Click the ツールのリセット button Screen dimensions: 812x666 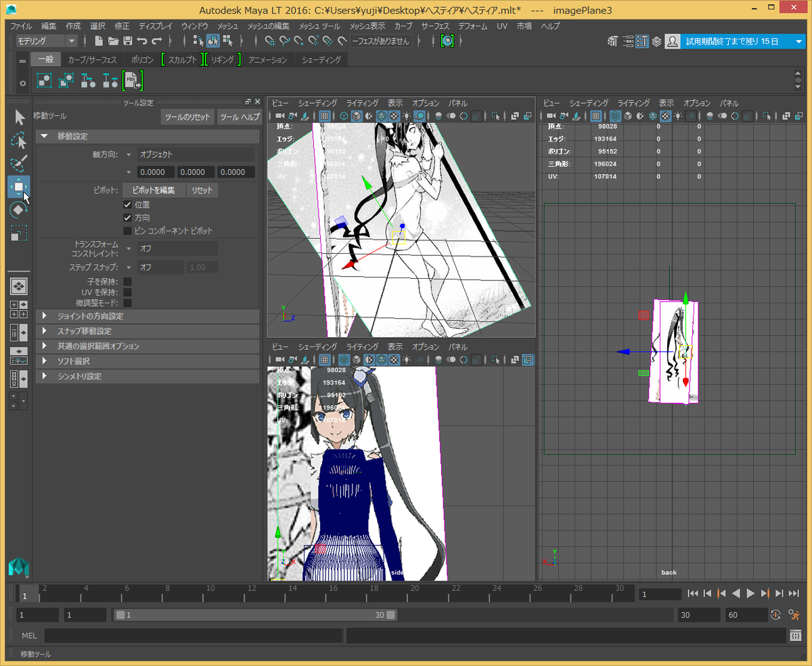click(x=188, y=117)
